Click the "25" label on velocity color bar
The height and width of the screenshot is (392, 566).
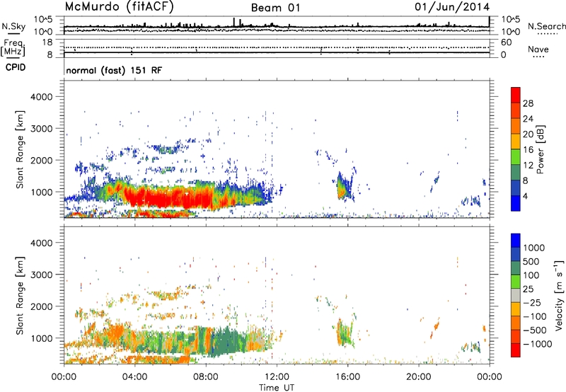529,289
